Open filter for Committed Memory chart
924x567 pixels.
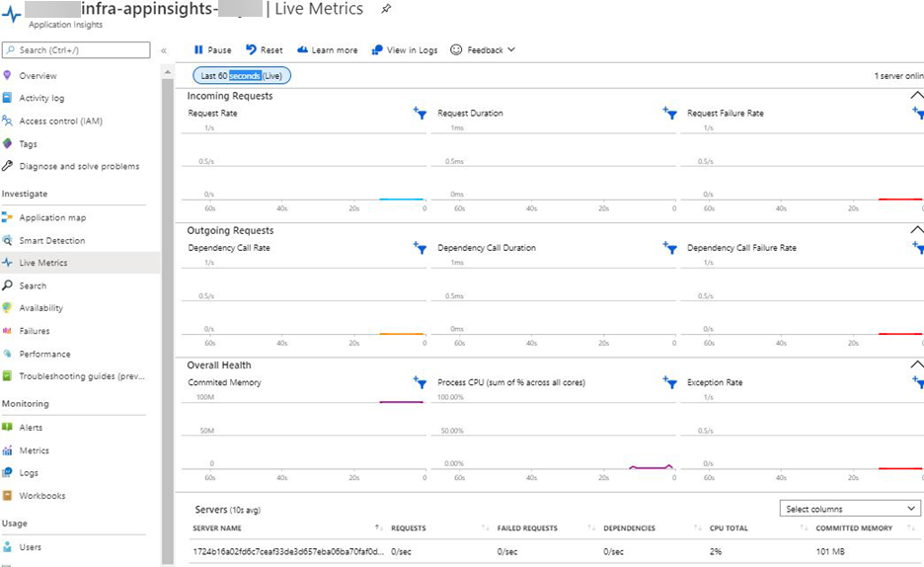pos(420,382)
